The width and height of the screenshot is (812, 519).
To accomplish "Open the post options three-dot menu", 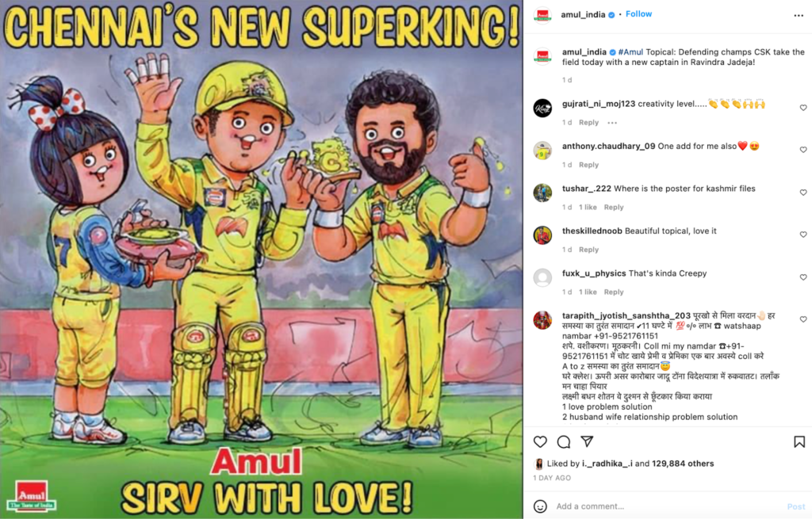I will tap(799, 16).
